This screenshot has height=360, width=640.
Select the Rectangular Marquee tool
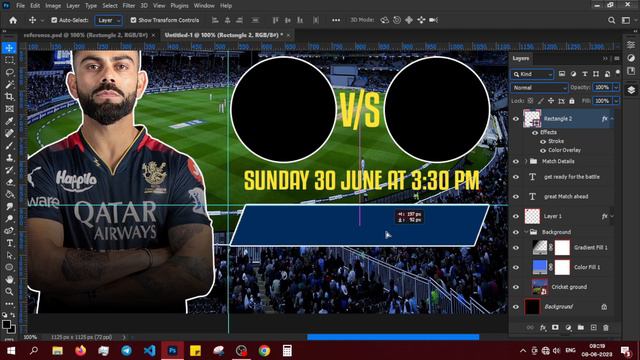(x=9, y=60)
